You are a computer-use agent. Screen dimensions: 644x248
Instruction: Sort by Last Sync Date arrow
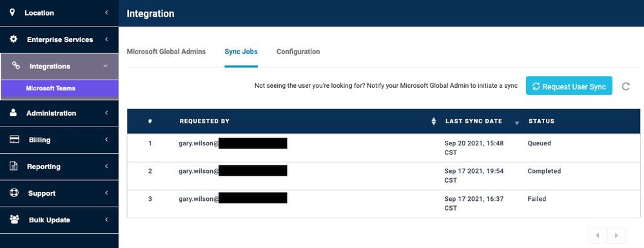point(517,123)
